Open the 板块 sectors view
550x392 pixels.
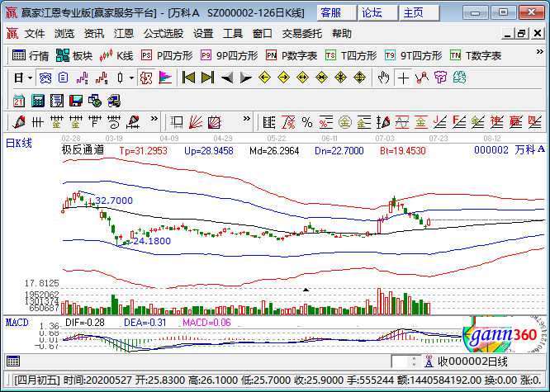coord(74,55)
